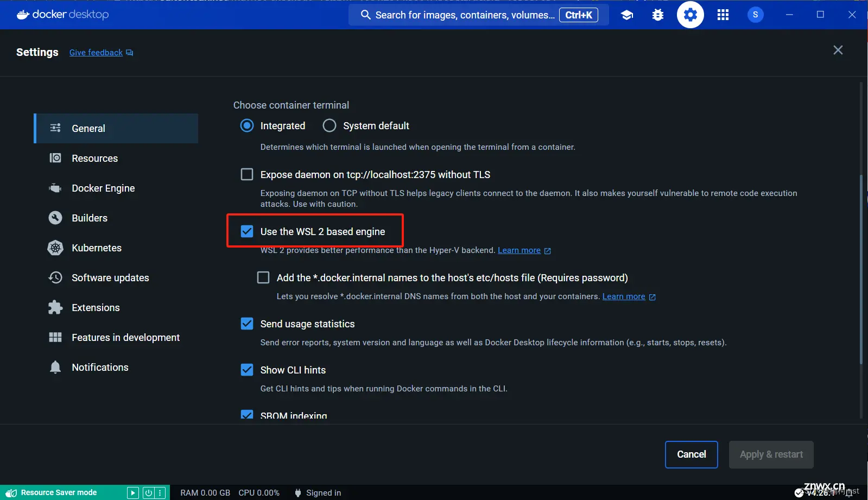
Task: Open Kubernetes settings section
Action: pyautogui.click(x=116, y=248)
